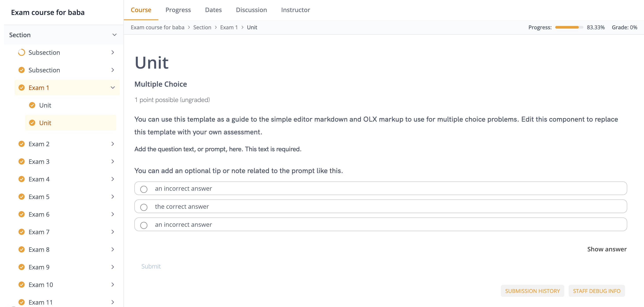The height and width of the screenshot is (307, 644).
Task: Go to the Discussion tab
Action: pyautogui.click(x=251, y=10)
